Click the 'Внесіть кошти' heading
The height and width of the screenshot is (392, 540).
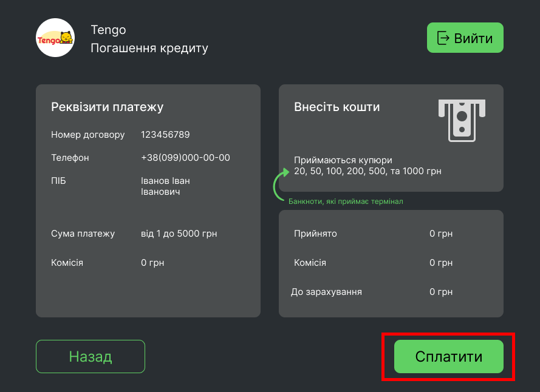(x=337, y=107)
